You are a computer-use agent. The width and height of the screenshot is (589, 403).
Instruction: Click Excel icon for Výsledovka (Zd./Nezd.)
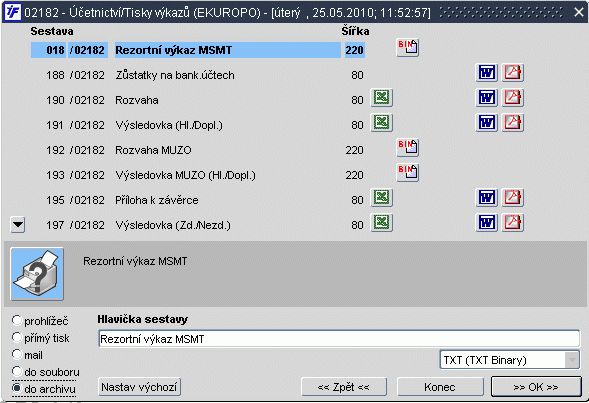(x=382, y=222)
